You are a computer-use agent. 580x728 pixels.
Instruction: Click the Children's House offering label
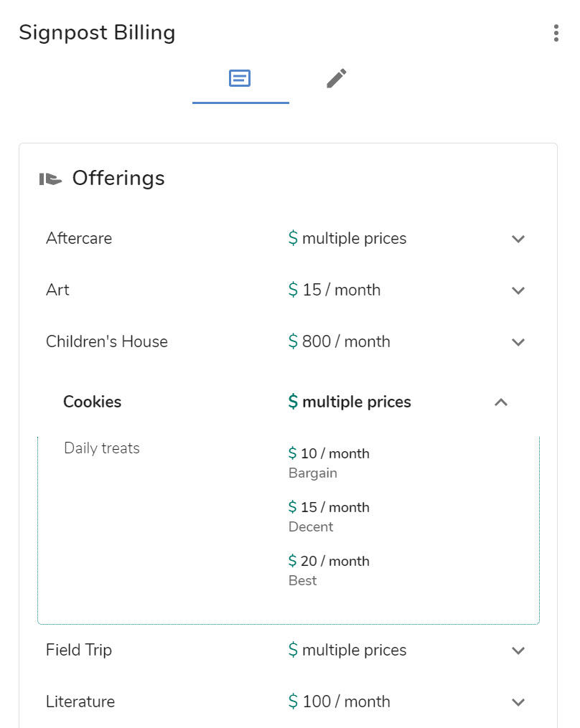click(x=107, y=342)
